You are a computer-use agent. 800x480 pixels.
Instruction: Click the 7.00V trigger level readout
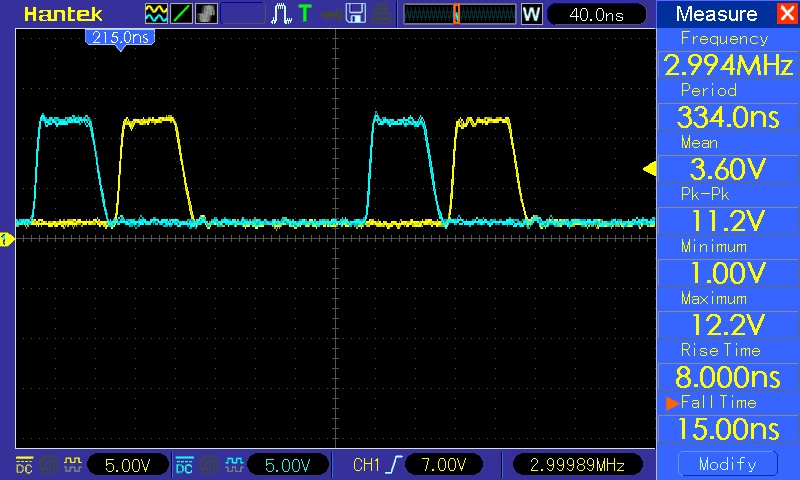click(444, 465)
